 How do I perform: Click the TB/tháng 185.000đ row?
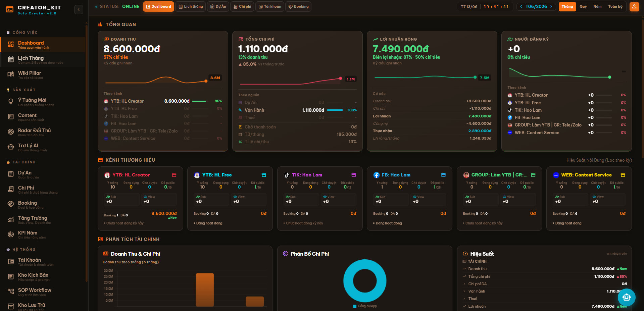[x=297, y=134]
